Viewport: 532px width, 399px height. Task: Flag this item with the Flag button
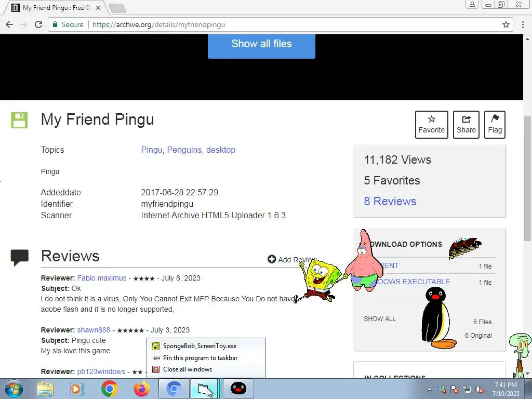495,125
